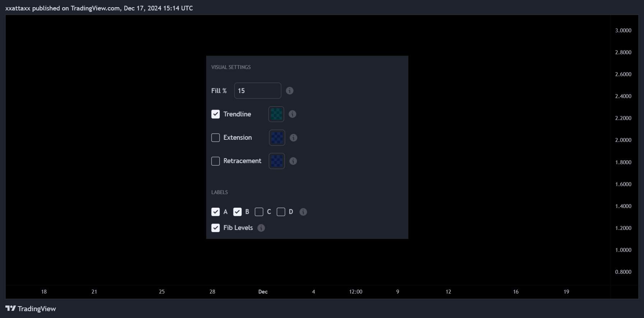This screenshot has height=318, width=644.
Task: Check label C checkbox
Action: pyautogui.click(x=259, y=212)
